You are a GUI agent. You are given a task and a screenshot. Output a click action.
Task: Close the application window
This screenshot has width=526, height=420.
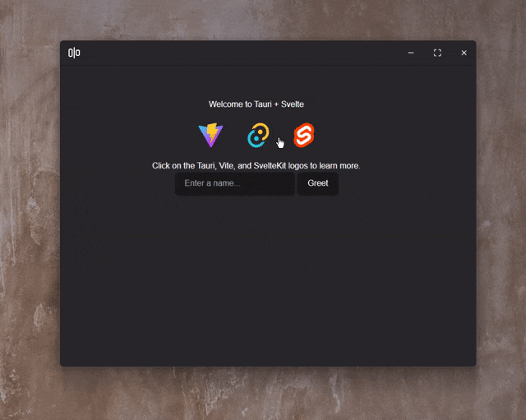[464, 53]
